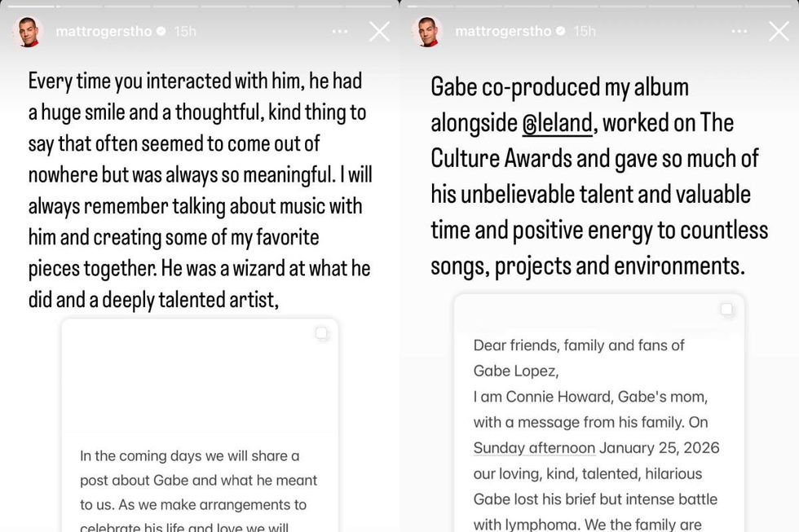Close the right story view
This screenshot has width=799, height=532.
pyautogui.click(x=779, y=32)
